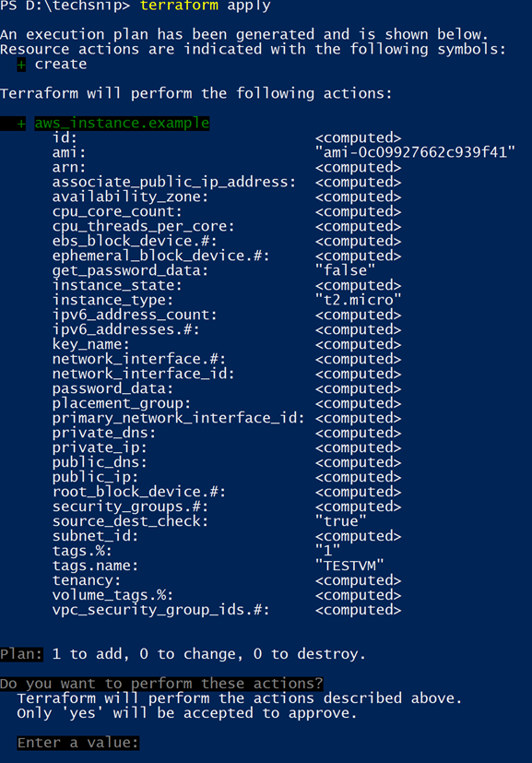532x763 pixels.
Task: Click the tags.name value TESTVM
Action: (x=349, y=566)
